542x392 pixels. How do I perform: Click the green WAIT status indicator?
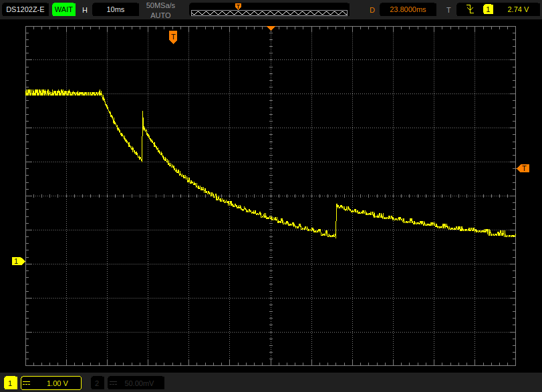tap(63, 9)
